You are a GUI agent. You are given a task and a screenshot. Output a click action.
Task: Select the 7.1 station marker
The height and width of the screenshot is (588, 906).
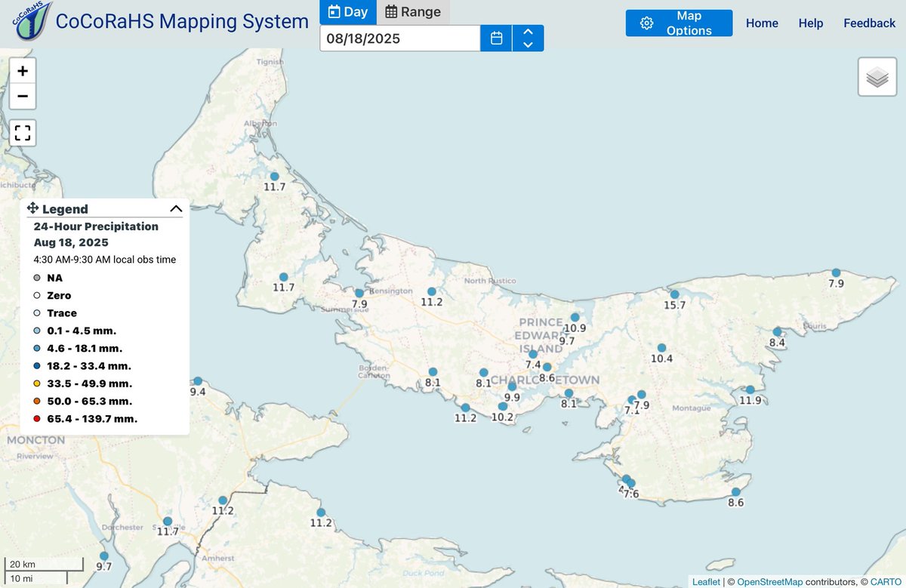tap(632, 401)
